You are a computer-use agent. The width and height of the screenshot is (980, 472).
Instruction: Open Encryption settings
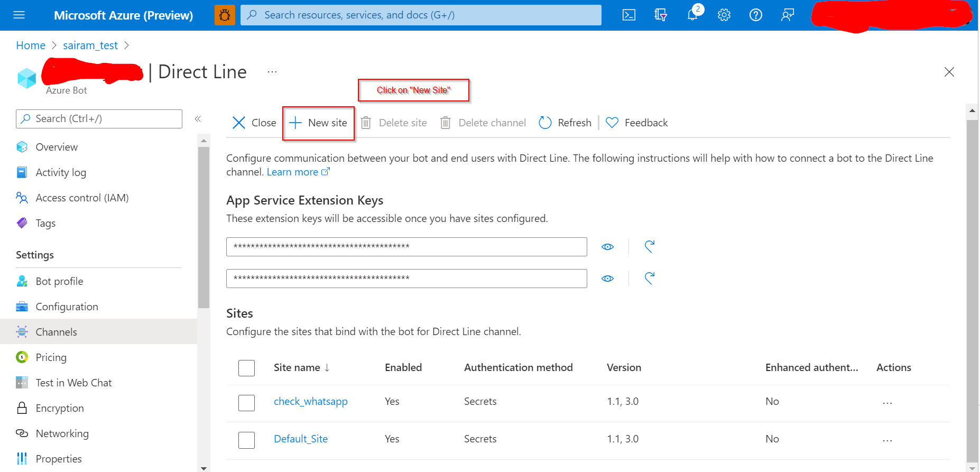point(60,408)
